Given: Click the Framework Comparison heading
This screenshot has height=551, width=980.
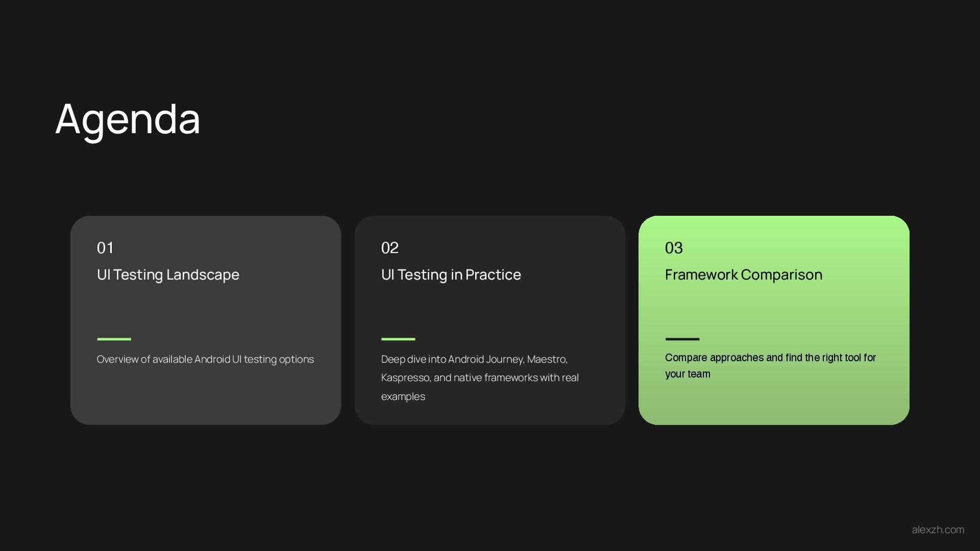Looking at the screenshot, I should 743,274.
